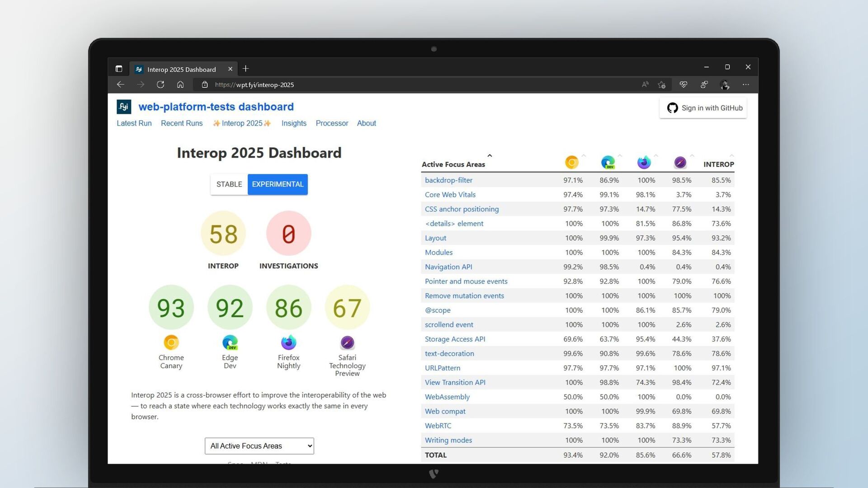
Task: Open Navigation API link
Action: pos(448,267)
